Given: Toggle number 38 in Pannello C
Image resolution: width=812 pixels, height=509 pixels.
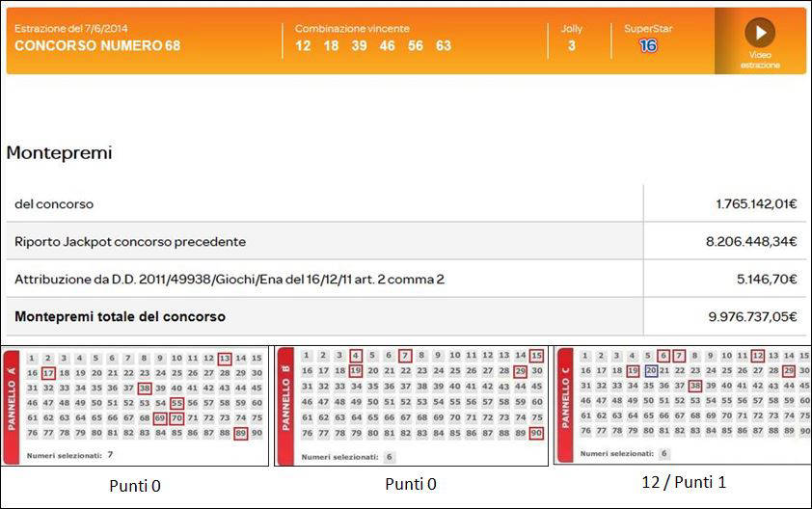Looking at the screenshot, I should 694,386.
